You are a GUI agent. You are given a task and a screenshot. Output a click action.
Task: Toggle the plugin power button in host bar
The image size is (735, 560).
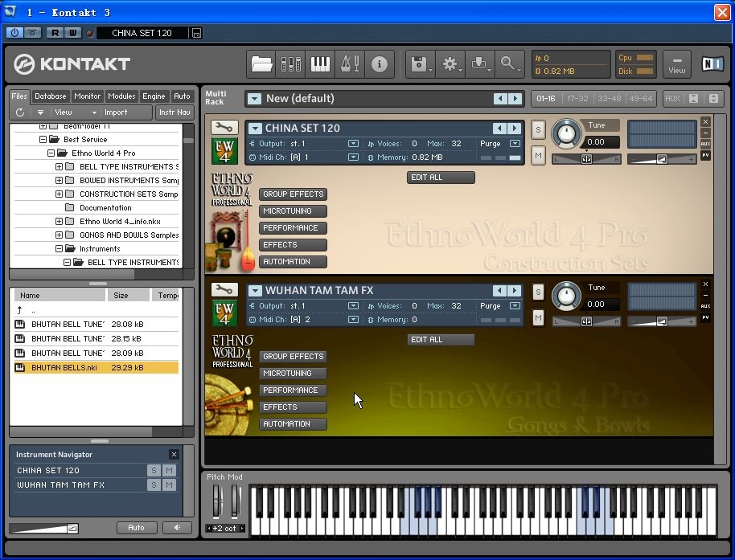[14, 33]
